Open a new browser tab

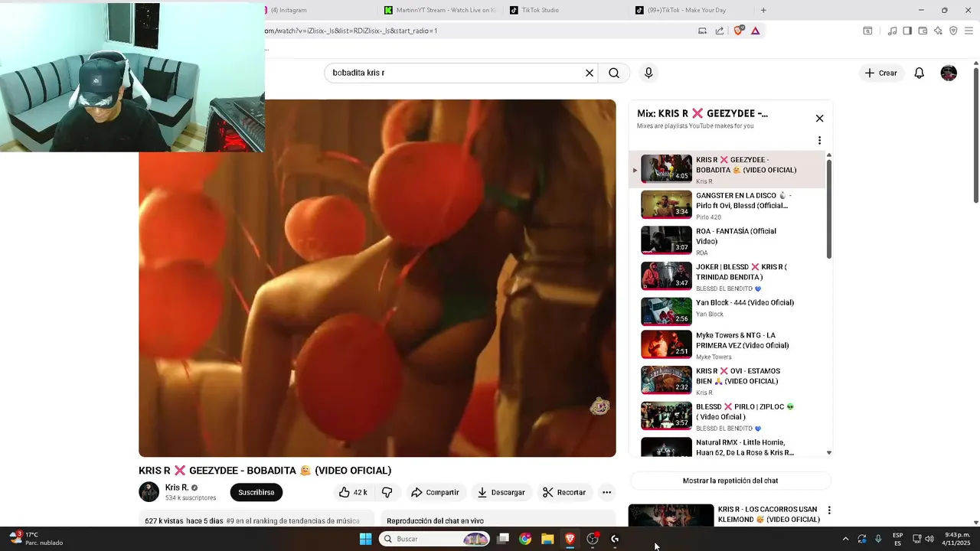(763, 10)
